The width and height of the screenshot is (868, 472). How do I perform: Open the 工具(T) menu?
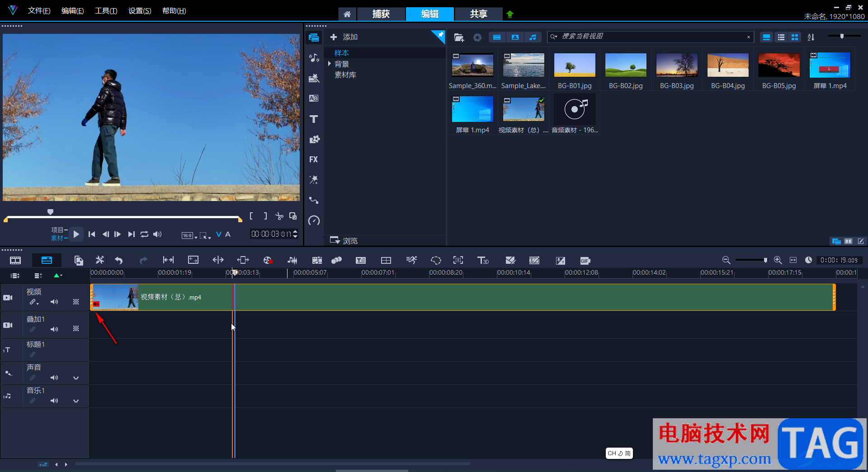tap(106, 11)
